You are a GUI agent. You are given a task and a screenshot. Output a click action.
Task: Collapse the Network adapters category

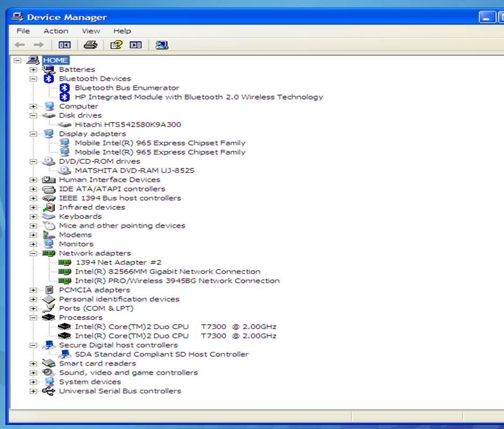pyautogui.click(x=34, y=254)
